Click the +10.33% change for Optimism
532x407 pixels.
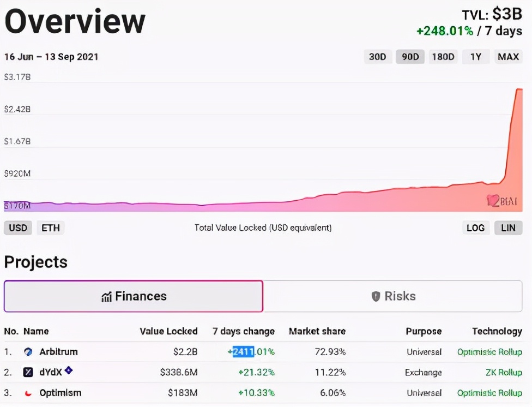[257, 393]
